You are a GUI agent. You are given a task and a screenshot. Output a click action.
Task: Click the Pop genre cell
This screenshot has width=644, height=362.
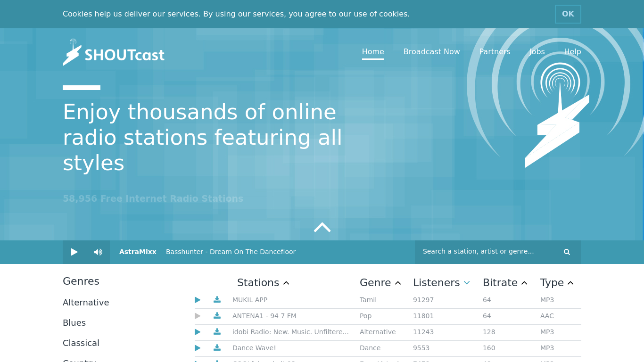point(365,316)
